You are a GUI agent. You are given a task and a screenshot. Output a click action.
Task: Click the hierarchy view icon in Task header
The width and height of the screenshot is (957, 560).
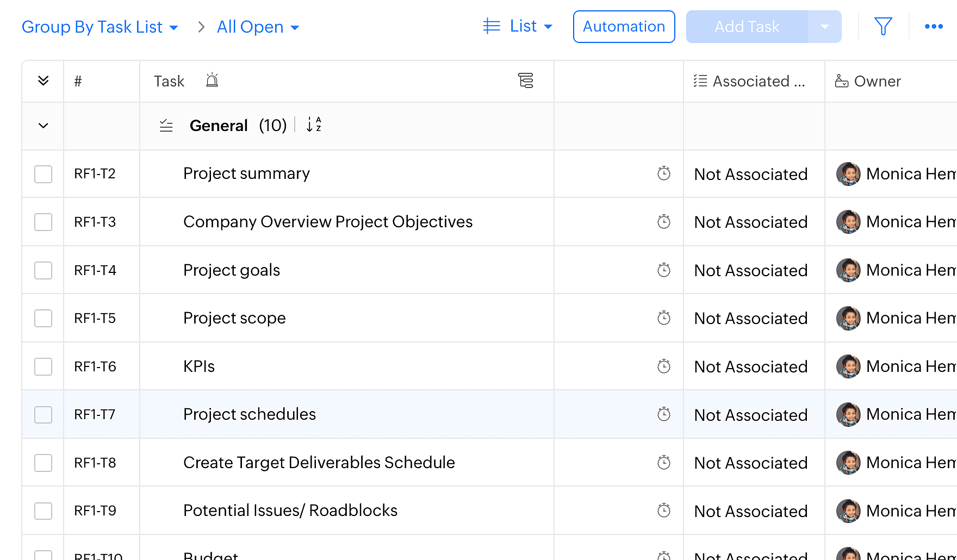coord(525,80)
